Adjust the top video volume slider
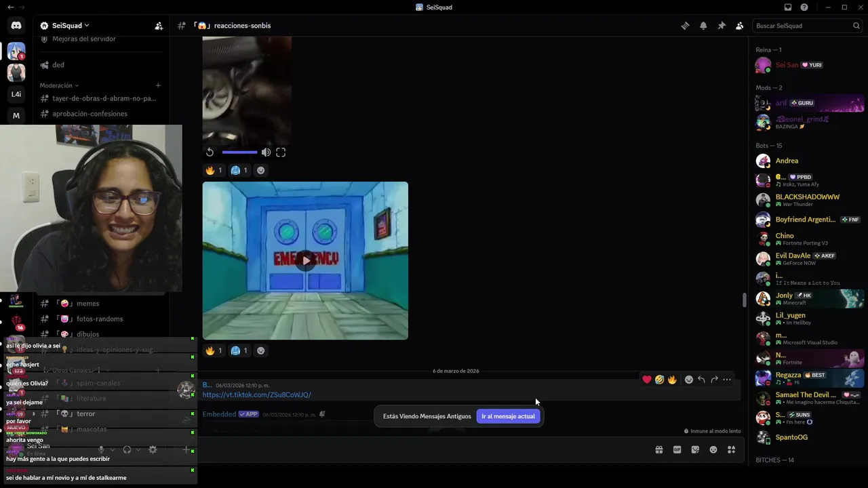 pos(239,152)
